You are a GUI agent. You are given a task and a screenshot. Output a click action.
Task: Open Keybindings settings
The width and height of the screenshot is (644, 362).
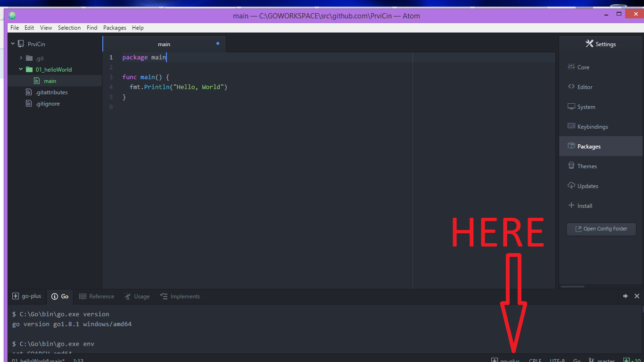(592, 127)
